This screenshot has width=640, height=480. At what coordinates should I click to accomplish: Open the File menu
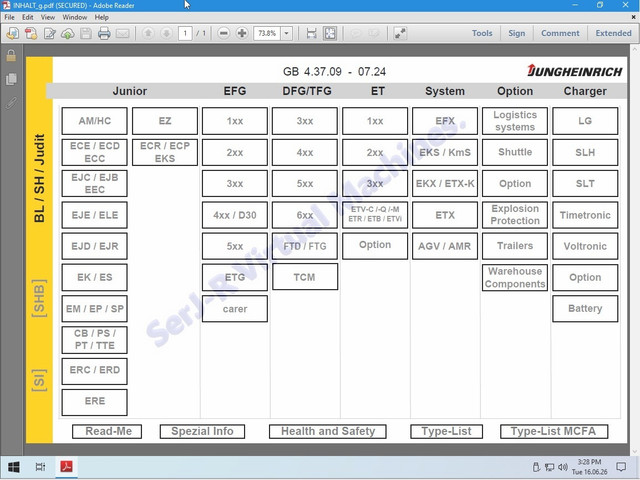click(9, 17)
